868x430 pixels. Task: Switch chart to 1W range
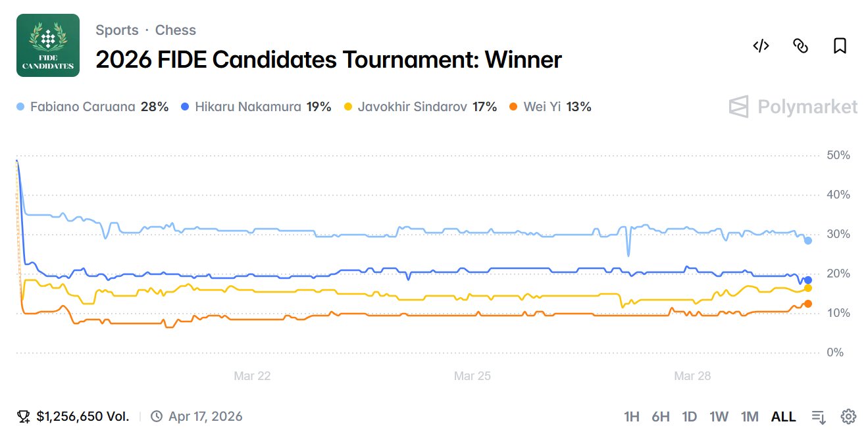[x=719, y=416]
